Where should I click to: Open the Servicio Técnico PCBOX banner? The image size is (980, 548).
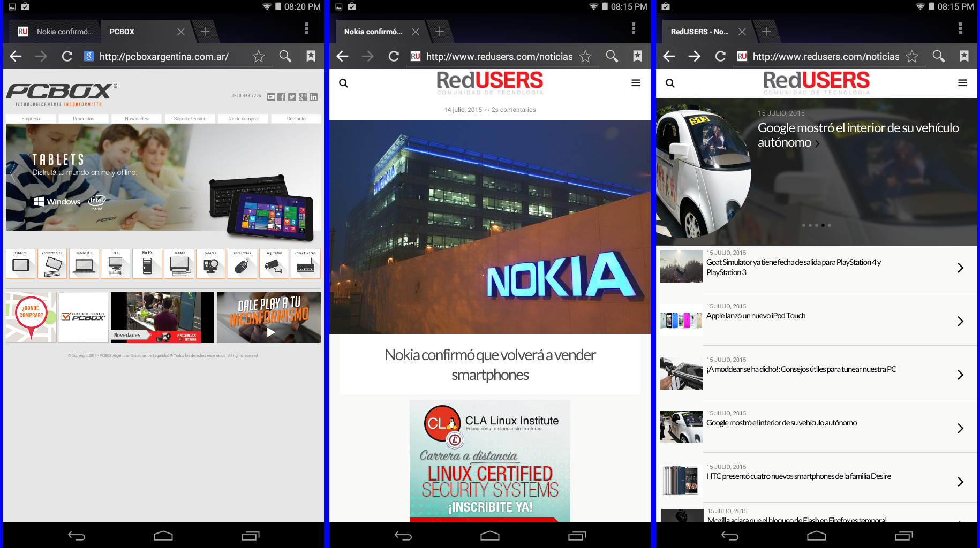click(x=84, y=317)
